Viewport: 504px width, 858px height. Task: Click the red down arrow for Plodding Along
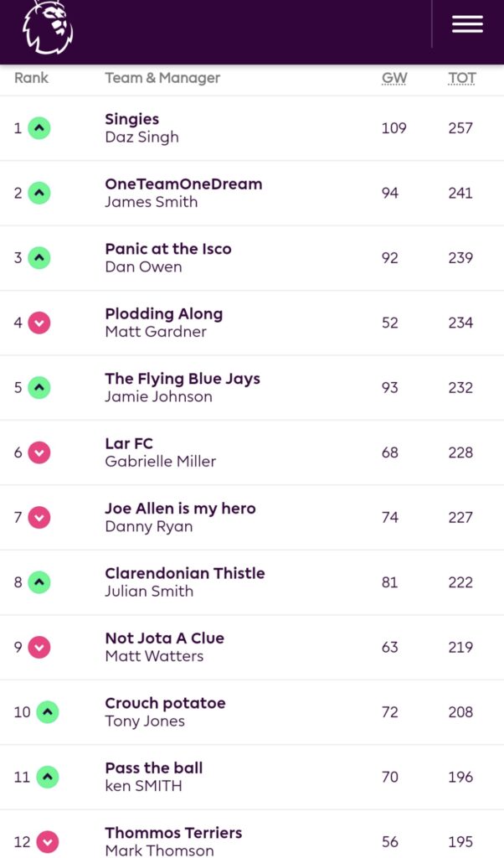[39, 323]
